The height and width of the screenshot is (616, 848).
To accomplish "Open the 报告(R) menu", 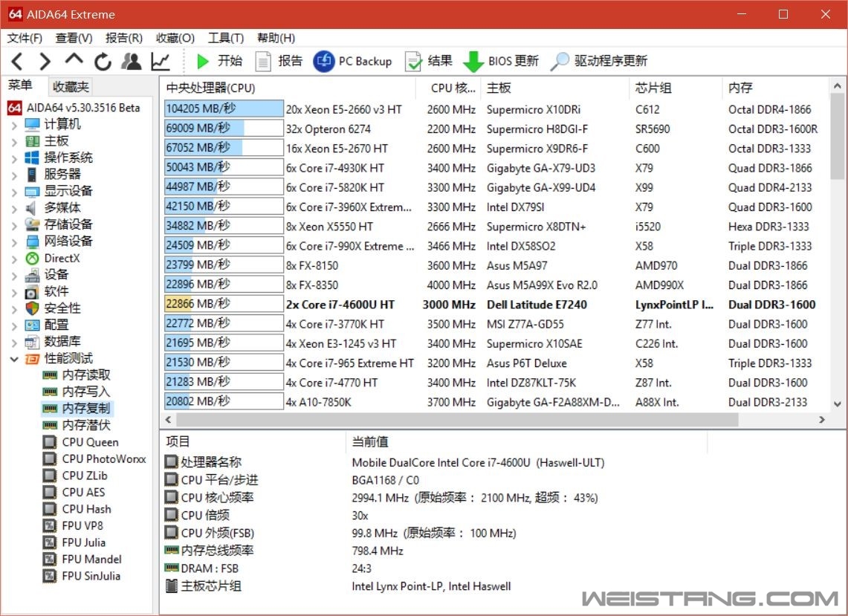I will (x=124, y=38).
